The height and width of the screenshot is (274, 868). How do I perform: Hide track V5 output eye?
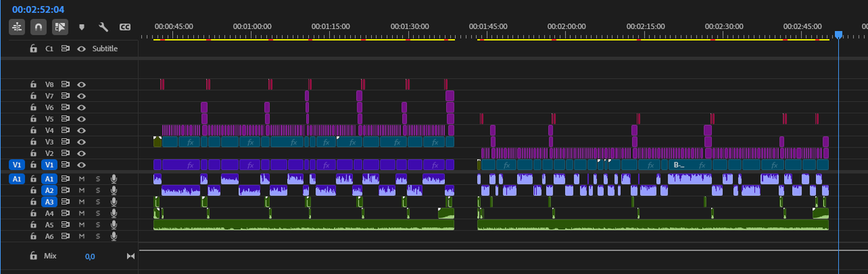point(82,119)
